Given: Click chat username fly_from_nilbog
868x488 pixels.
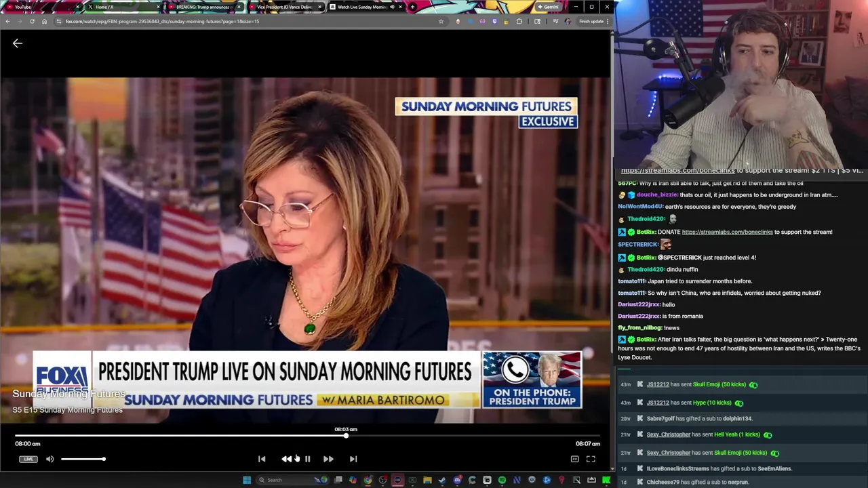Looking at the screenshot, I should click(x=639, y=328).
